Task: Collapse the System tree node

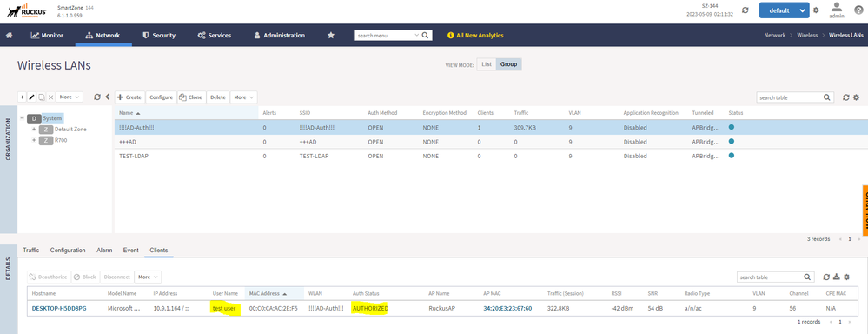Action: 22,118
